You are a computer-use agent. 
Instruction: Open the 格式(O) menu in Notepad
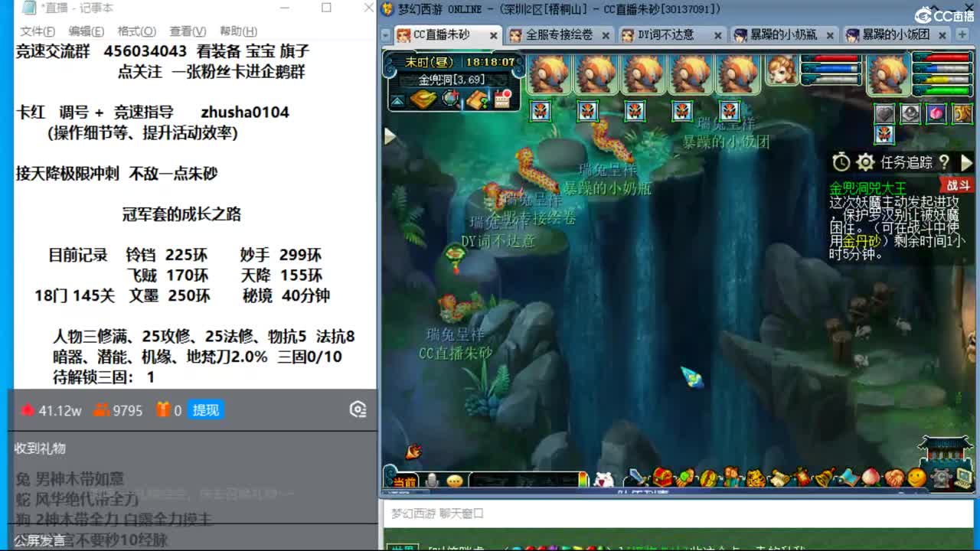click(x=136, y=31)
